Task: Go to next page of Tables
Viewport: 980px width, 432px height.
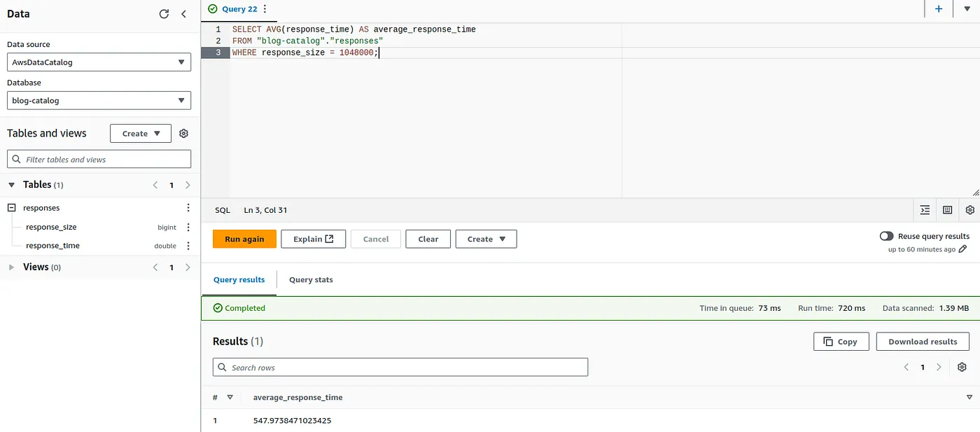Action: [188, 186]
